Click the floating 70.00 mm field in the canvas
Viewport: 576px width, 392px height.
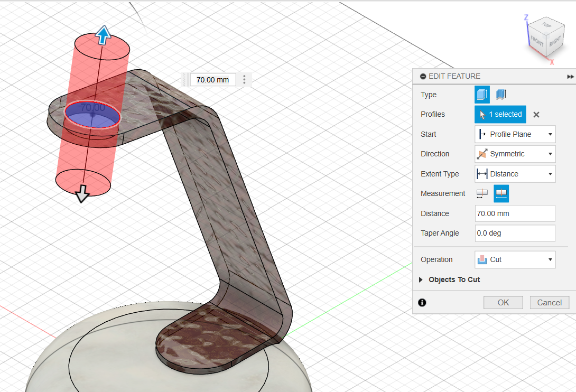212,80
